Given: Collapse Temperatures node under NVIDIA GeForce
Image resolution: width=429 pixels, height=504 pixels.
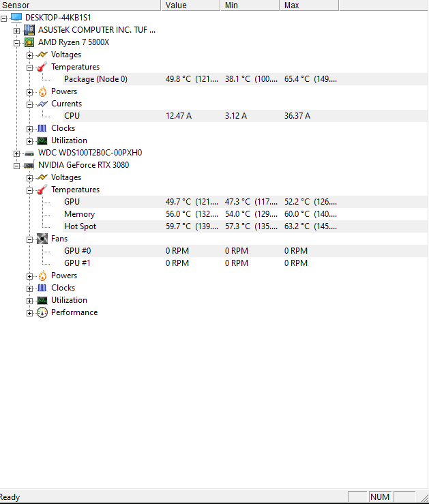Looking at the screenshot, I should 29,190.
